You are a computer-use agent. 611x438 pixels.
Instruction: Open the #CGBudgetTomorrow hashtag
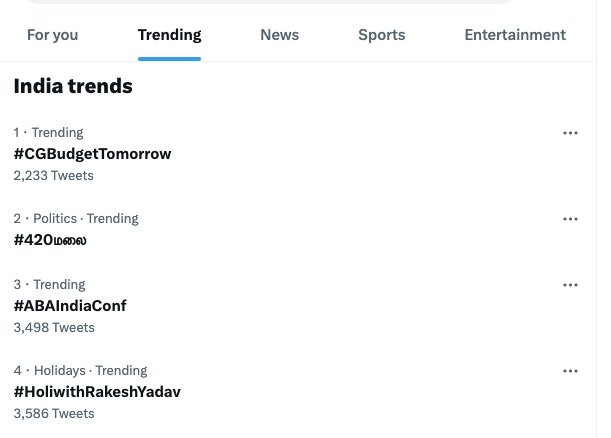tap(92, 154)
